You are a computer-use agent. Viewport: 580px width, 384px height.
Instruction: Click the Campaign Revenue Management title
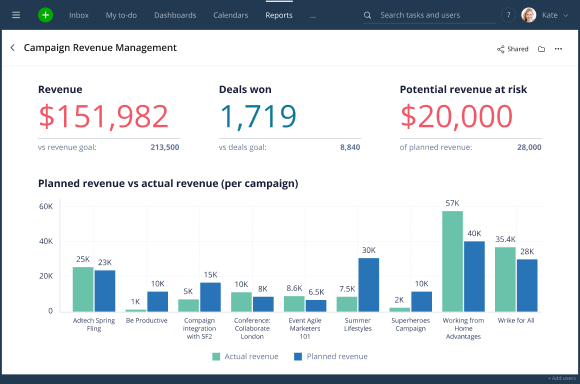(100, 48)
